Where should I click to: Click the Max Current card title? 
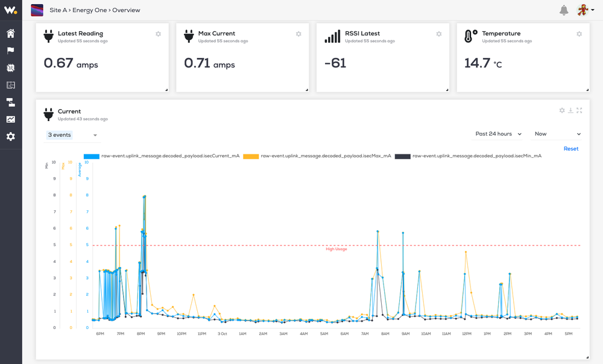click(216, 33)
